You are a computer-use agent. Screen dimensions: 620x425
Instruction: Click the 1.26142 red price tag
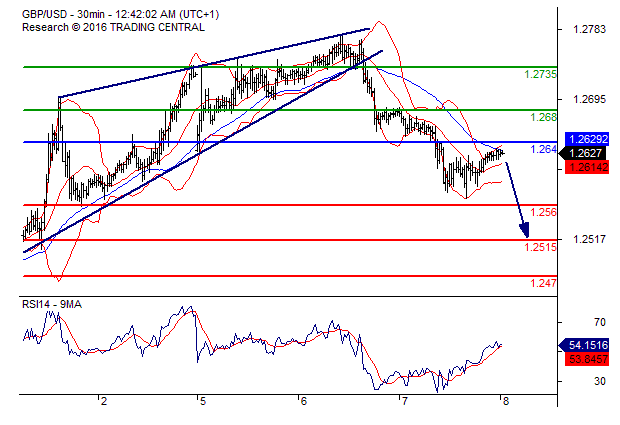click(587, 167)
